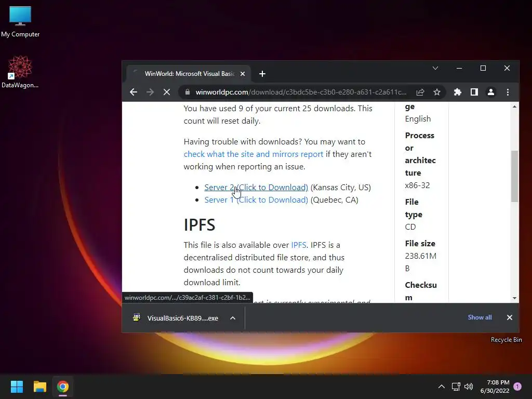Viewport: 532px width, 399px height.
Task: Click the Chrome taskbar icon
Action: (x=63, y=387)
